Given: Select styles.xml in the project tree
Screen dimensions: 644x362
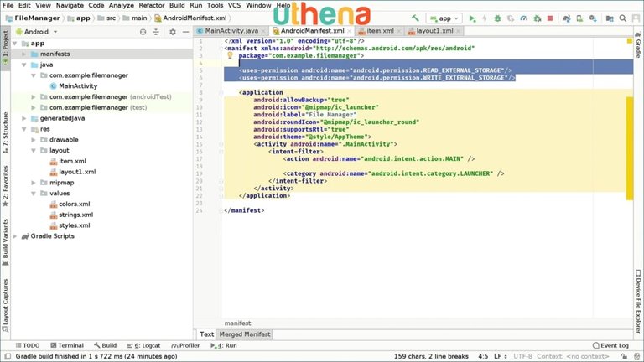Looking at the screenshot, I should coord(74,225).
